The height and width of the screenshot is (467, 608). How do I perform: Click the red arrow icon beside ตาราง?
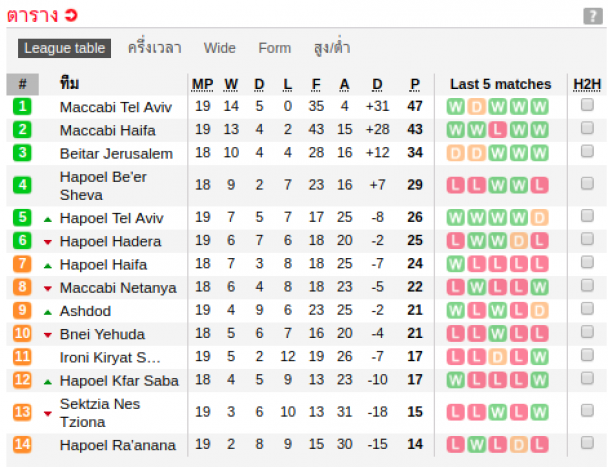pyautogui.click(x=71, y=16)
